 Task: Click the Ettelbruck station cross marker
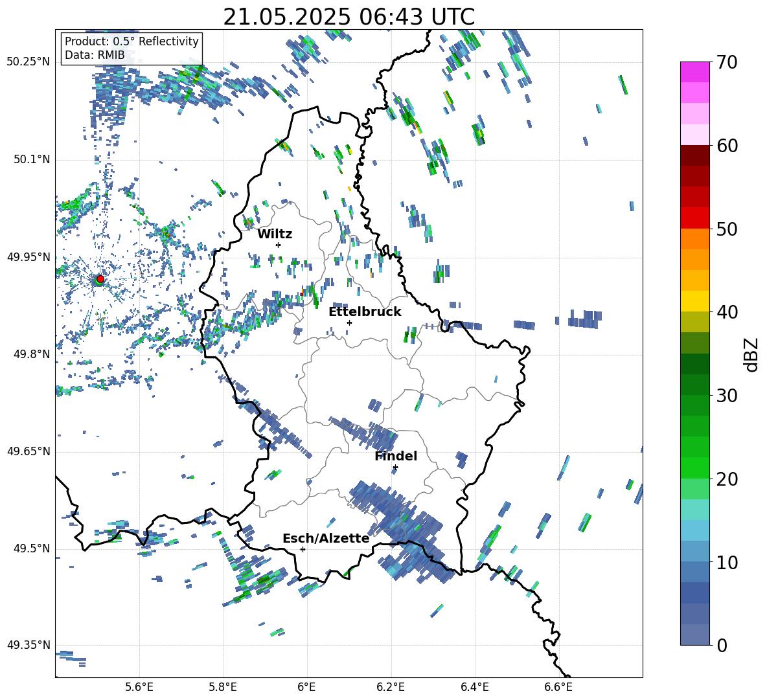349,322
